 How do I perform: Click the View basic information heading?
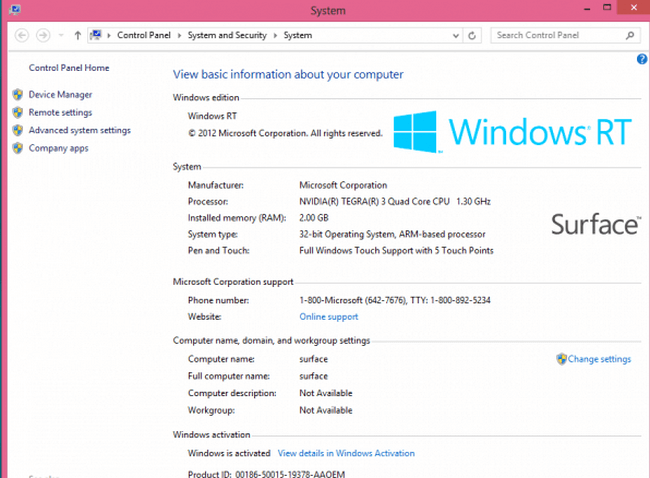pos(288,75)
